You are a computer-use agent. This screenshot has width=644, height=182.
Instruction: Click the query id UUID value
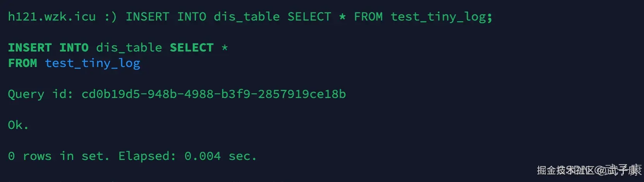coord(214,94)
